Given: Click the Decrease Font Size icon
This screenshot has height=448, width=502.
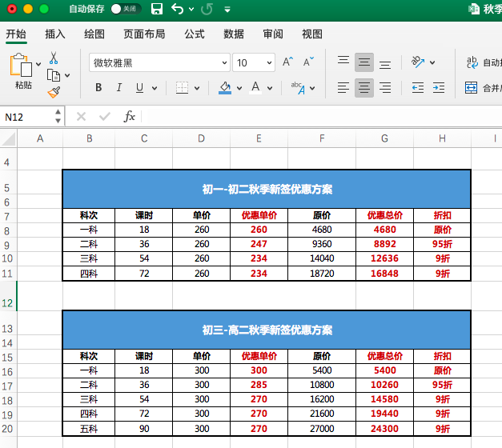Looking at the screenshot, I should tap(308, 62).
